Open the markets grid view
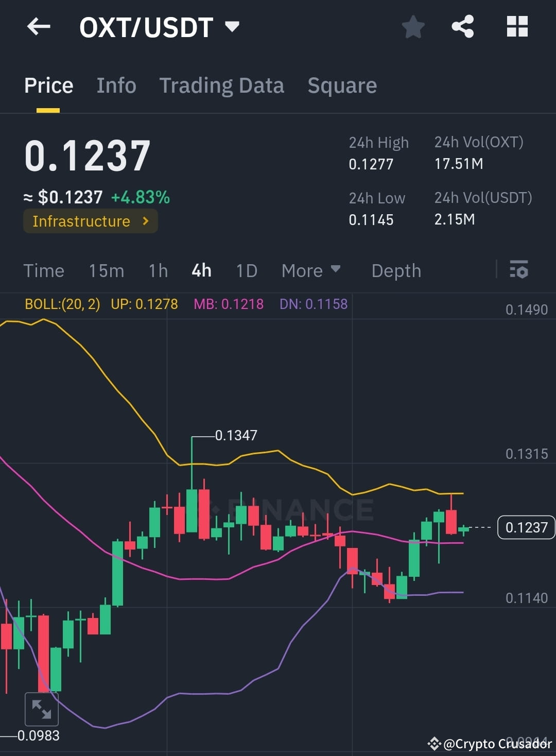Viewport: 556px width, 756px height. point(517,27)
